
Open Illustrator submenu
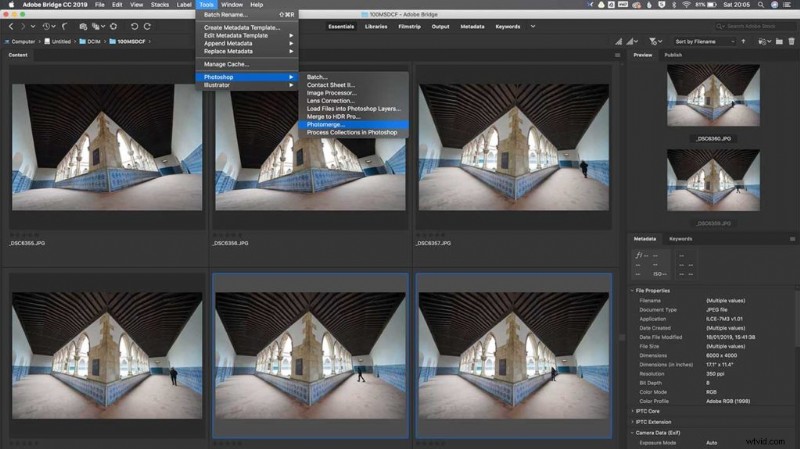[247, 85]
